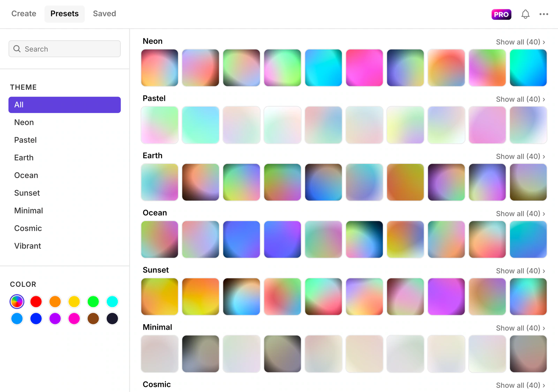Expand Show all (40) for Sunset
Viewport: 558px width, 392px height.
click(520, 271)
